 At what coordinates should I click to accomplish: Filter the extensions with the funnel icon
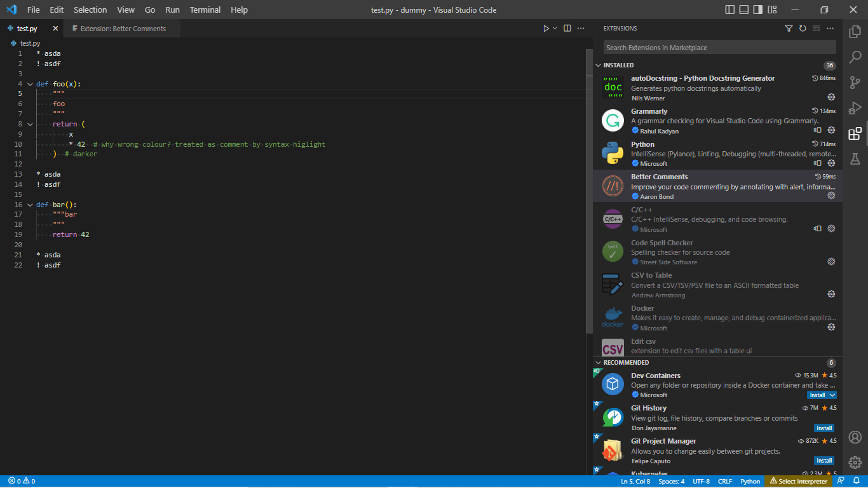789,28
